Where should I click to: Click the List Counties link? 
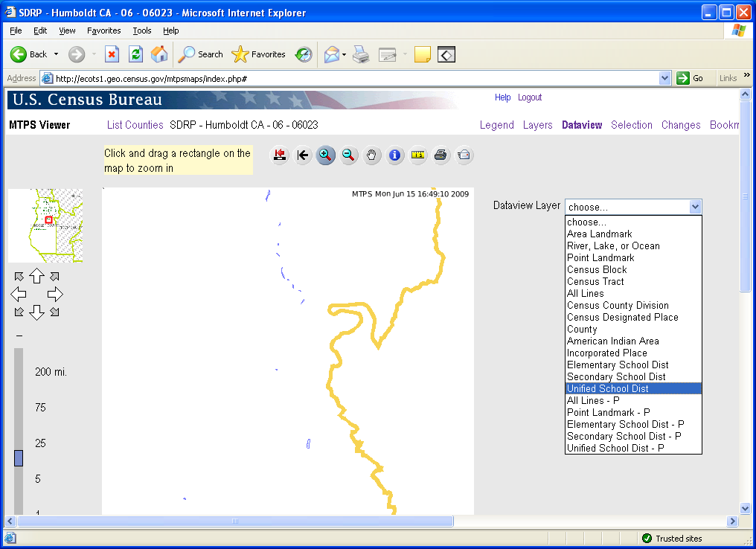coord(135,125)
